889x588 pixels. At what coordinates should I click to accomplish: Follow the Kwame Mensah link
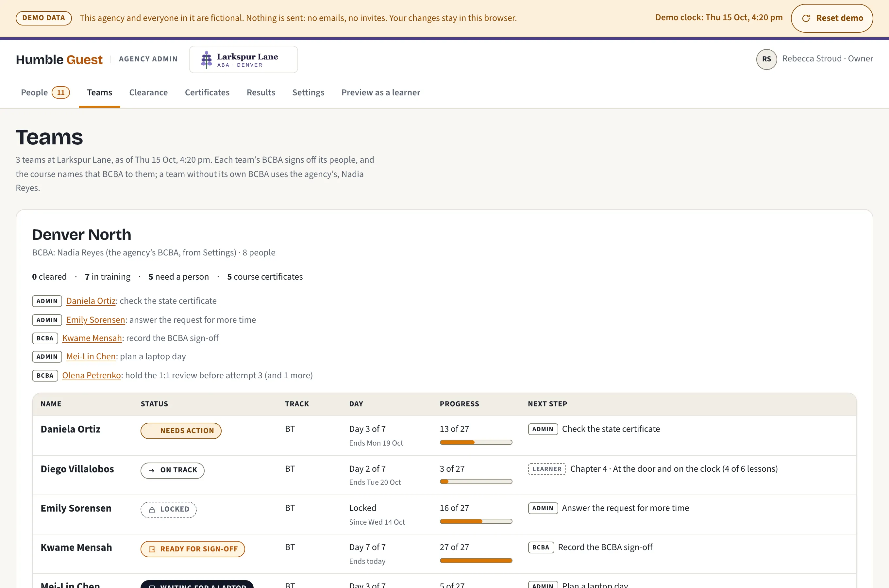pos(92,338)
